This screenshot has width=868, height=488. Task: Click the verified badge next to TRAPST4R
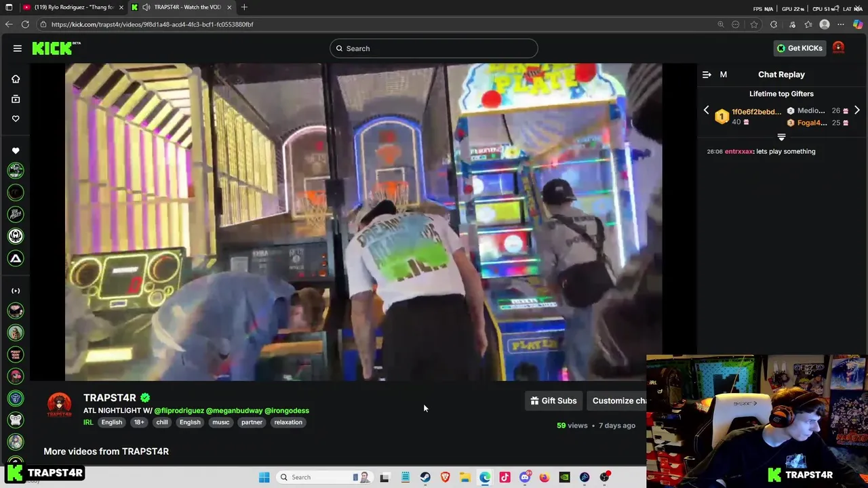point(145,398)
